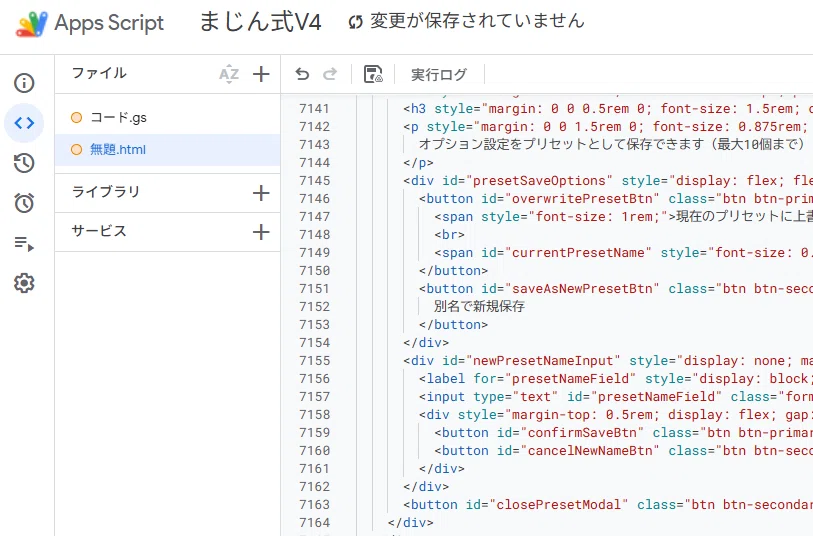The height and width of the screenshot is (536, 813).
Task: Click the 別名で新規保存 text line
Action: tap(479, 307)
